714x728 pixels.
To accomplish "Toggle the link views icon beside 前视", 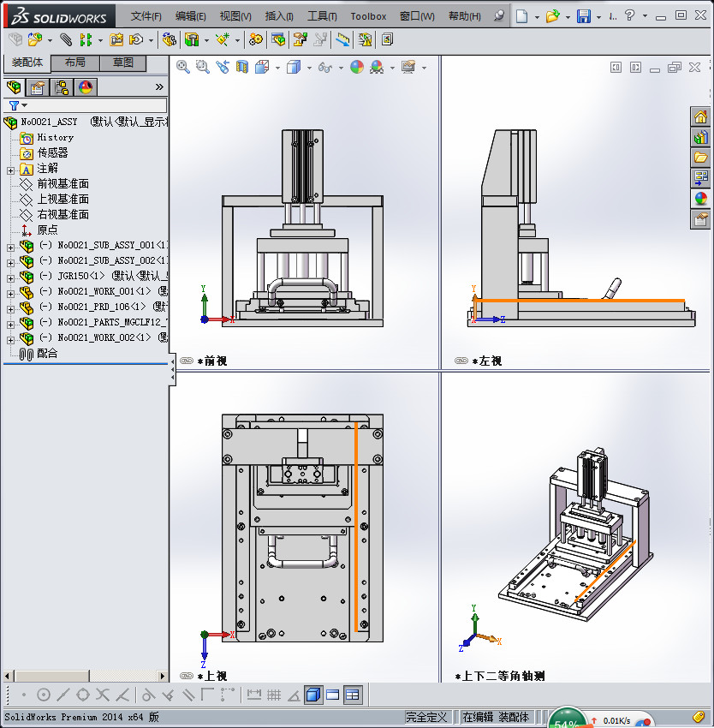I will (186, 361).
